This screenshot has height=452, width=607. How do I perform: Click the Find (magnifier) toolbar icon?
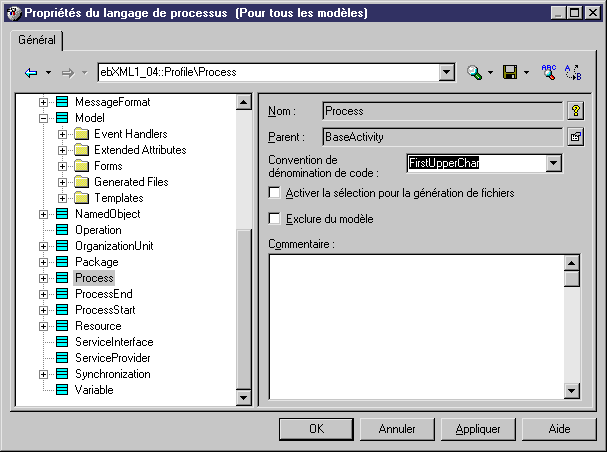[474, 73]
